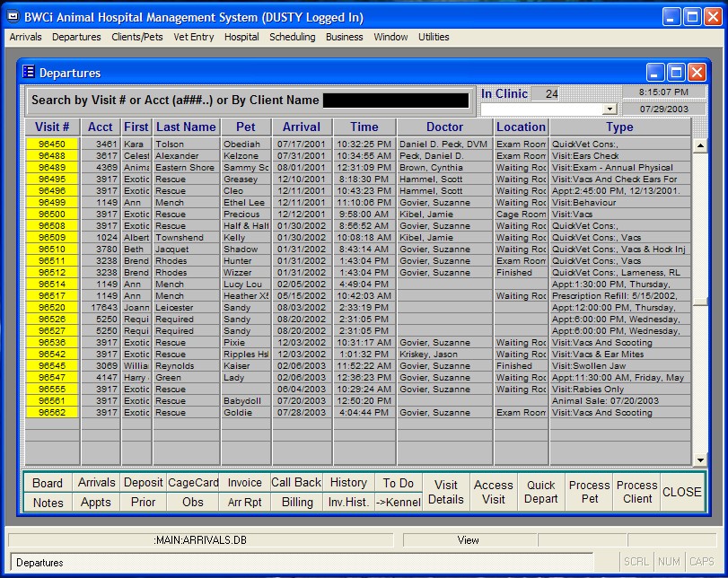Image resolution: width=728 pixels, height=578 pixels.
Task: Click last name Tolson
Action: point(170,144)
